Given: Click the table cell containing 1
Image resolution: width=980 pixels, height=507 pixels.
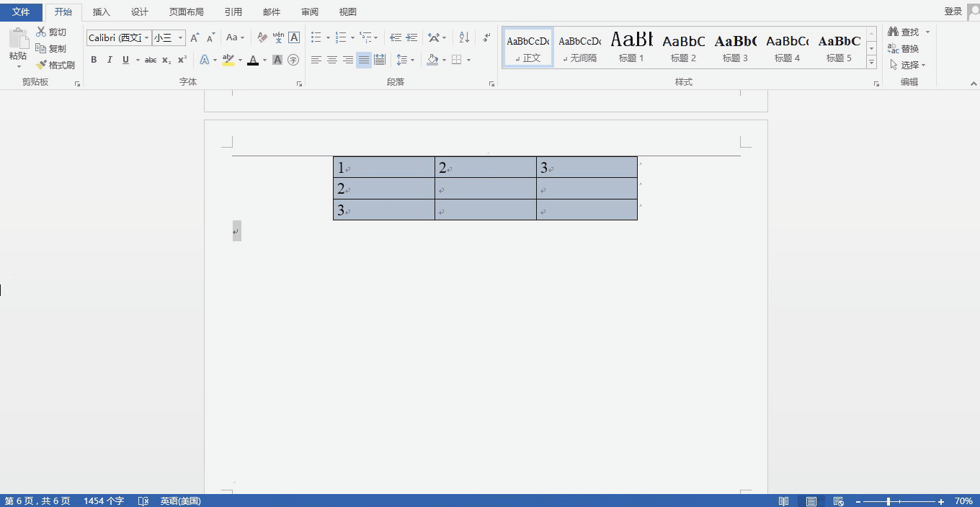Looking at the screenshot, I should (x=384, y=168).
